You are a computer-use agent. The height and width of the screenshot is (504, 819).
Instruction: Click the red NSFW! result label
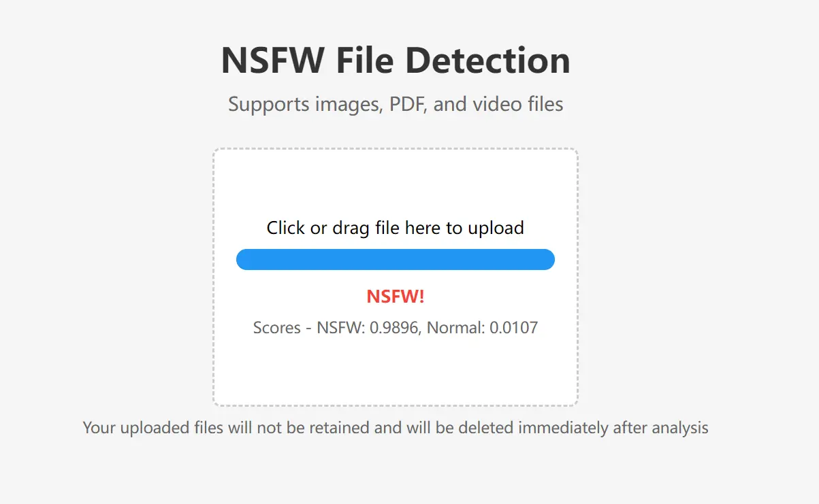pos(395,296)
